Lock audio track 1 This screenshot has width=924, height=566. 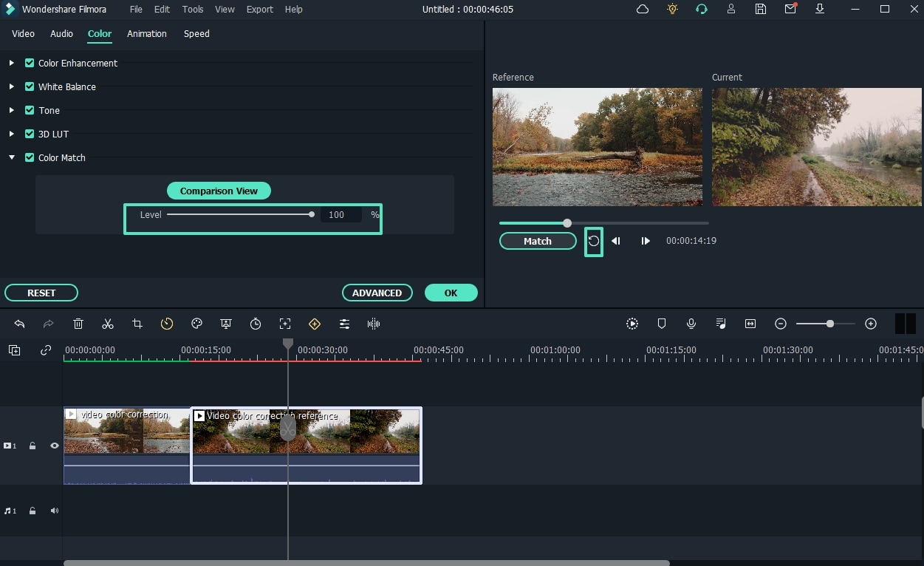point(32,511)
